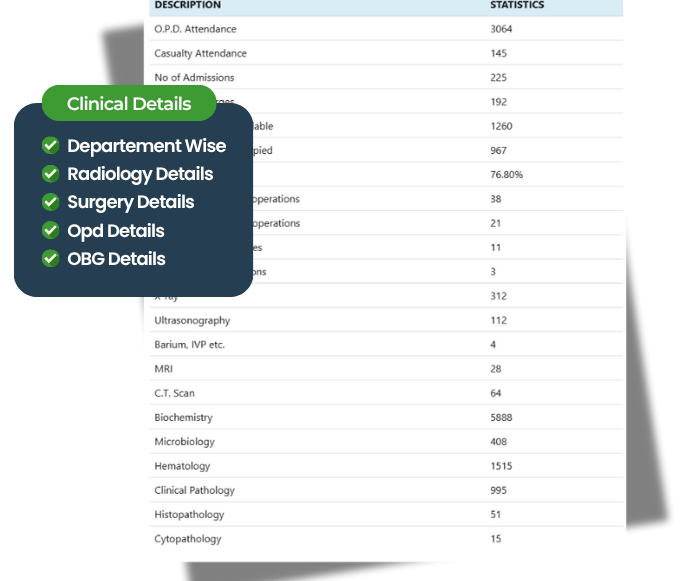Click the STATISTICS column header
The height and width of the screenshot is (581, 690).
point(517,5)
